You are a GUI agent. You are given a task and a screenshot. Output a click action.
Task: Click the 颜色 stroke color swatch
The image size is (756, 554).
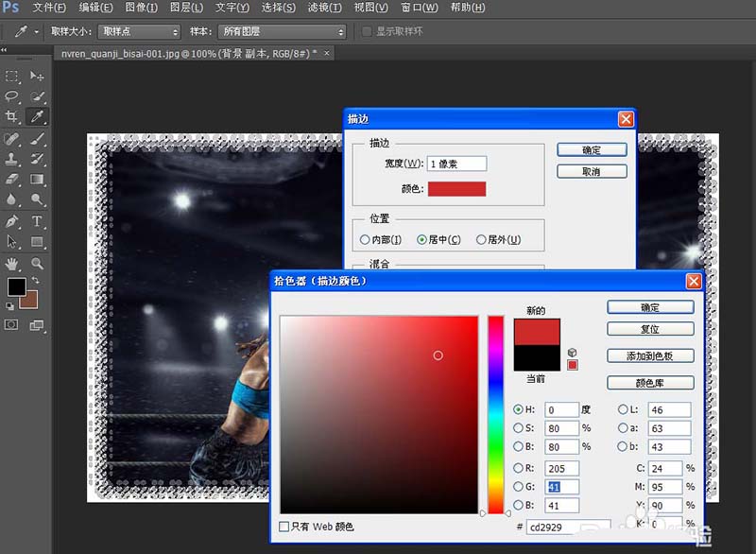456,189
